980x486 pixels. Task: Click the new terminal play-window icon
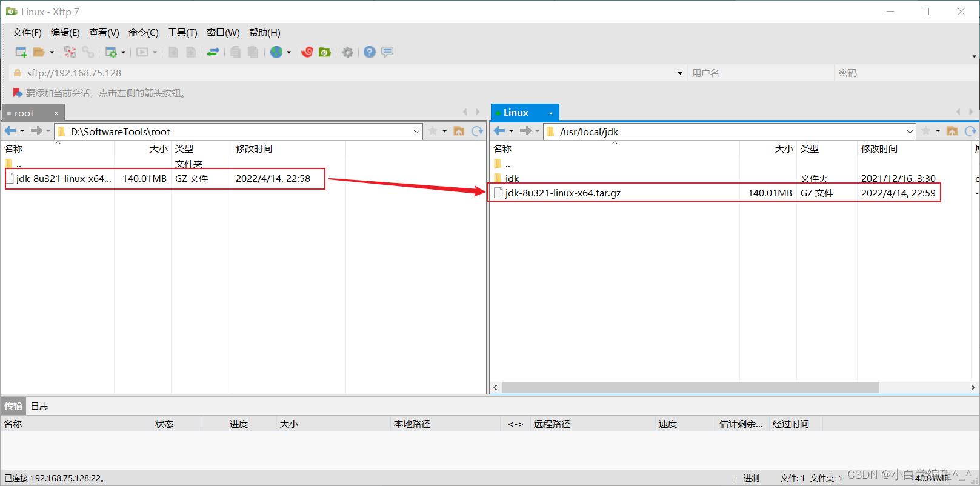tap(142, 52)
